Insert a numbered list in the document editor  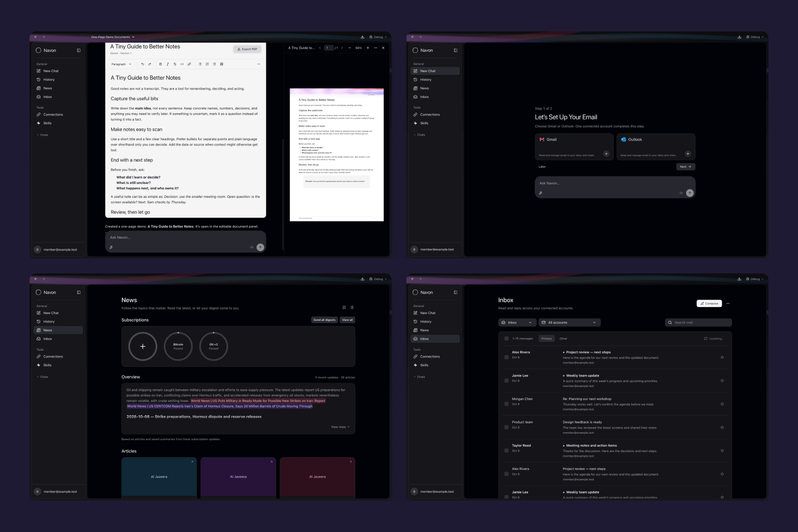[207, 64]
